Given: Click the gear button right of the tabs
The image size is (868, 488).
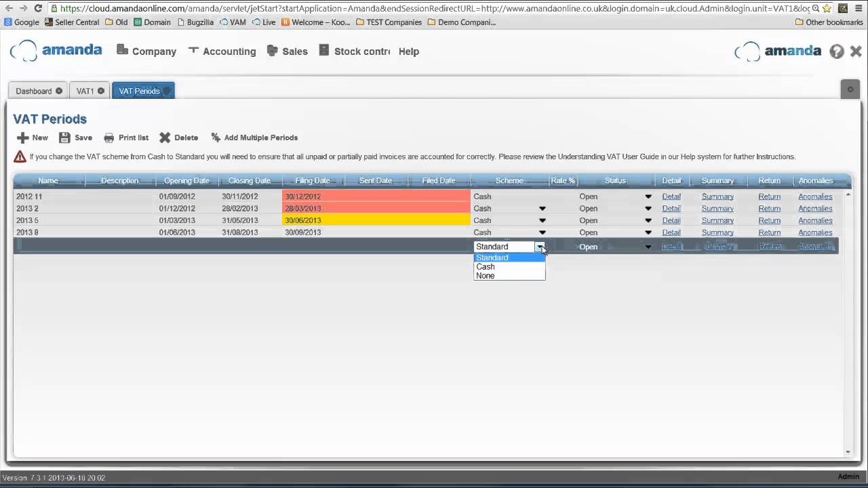Looking at the screenshot, I should tap(850, 89).
